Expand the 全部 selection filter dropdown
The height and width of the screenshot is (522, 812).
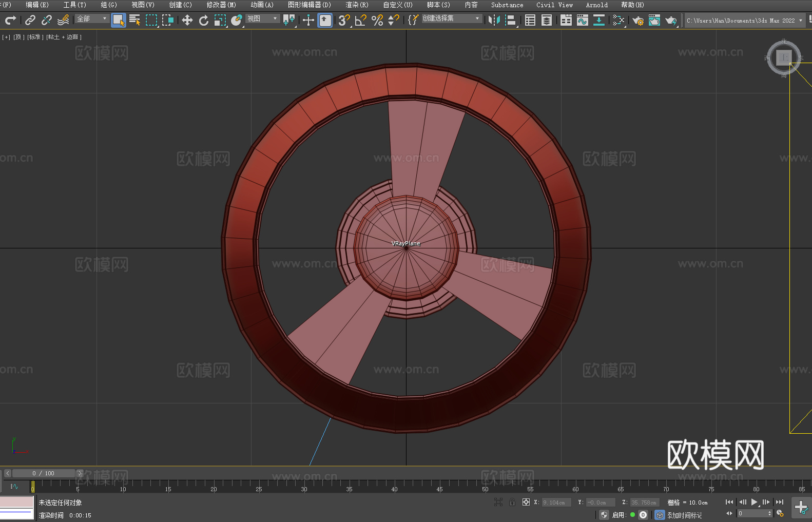tap(92, 18)
